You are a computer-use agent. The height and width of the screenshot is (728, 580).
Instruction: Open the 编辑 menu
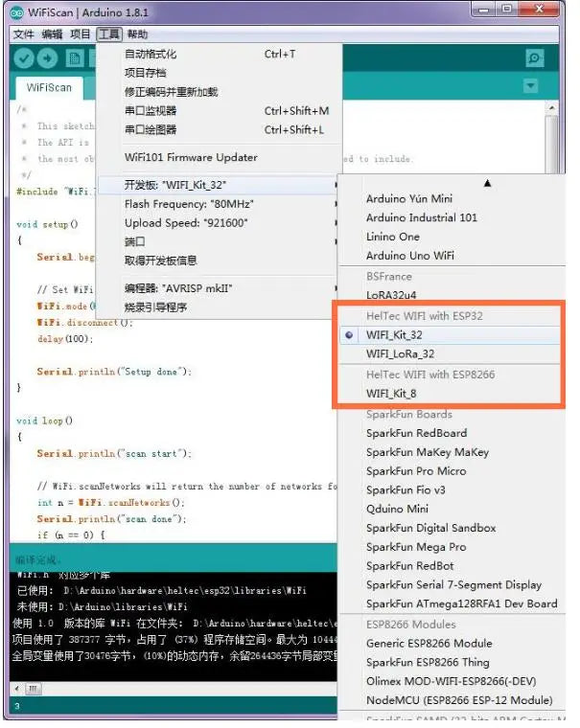52,34
